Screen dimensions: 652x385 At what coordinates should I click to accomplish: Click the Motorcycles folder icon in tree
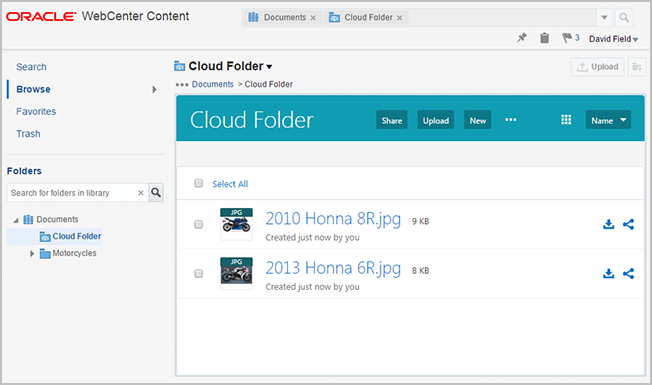point(45,254)
